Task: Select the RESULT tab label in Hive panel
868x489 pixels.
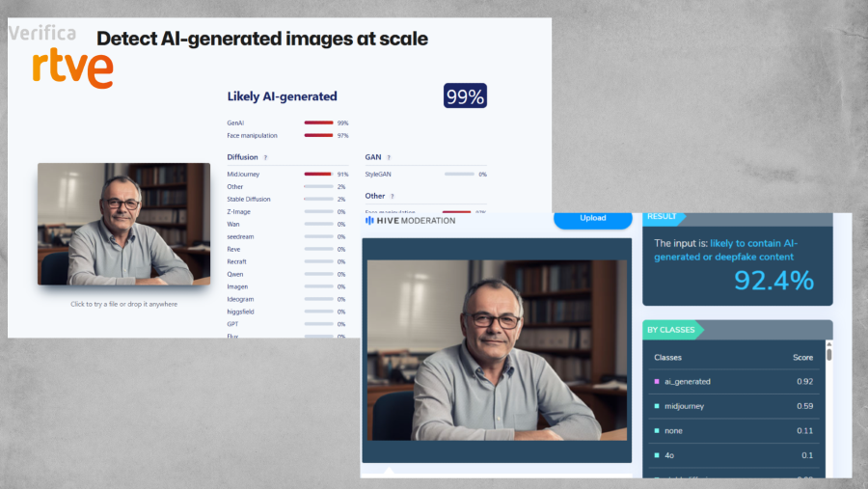Action: [x=662, y=217]
